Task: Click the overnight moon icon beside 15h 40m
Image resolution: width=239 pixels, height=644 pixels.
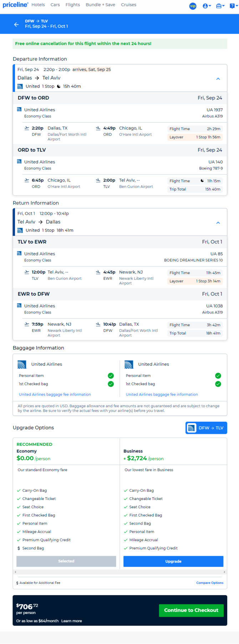Action: [x=59, y=86]
